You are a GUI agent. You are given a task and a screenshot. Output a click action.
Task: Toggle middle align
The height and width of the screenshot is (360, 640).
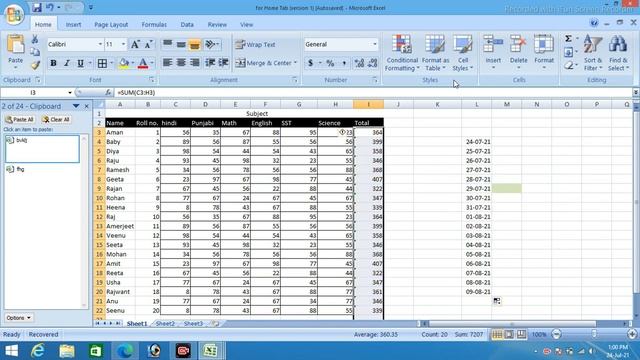(x=181, y=44)
